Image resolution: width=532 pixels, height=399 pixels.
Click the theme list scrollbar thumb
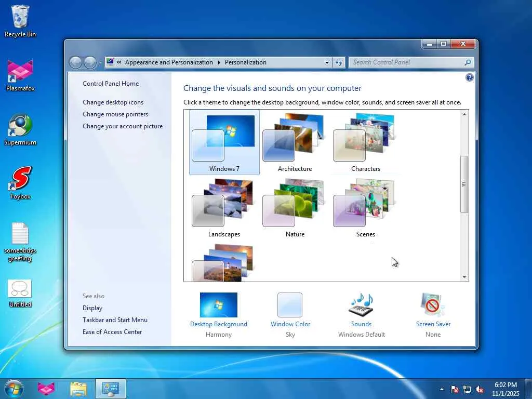(x=464, y=184)
